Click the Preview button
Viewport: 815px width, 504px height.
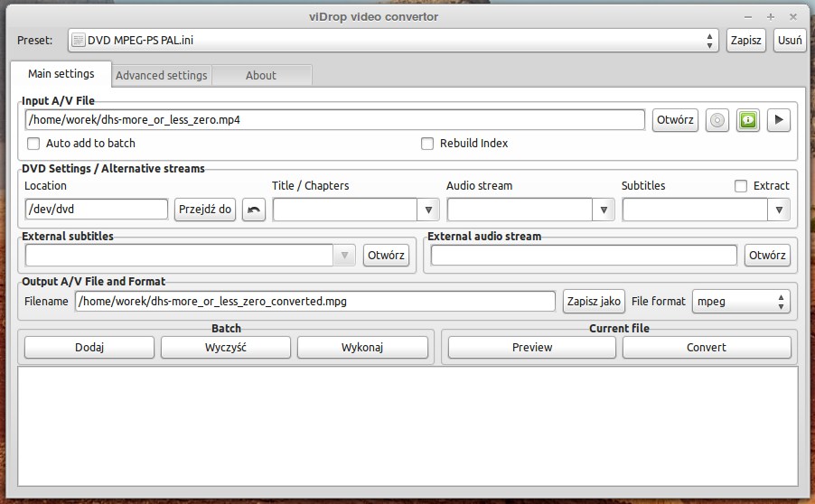tap(532, 347)
